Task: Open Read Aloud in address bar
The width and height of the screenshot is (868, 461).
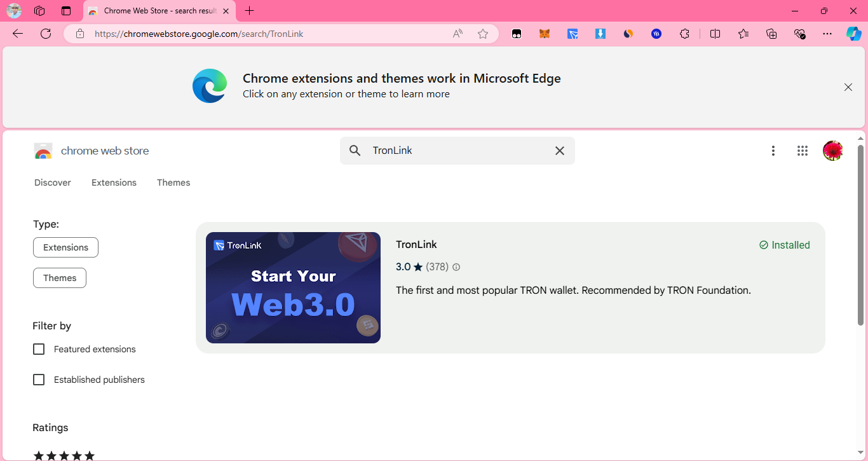Action: point(458,34)
